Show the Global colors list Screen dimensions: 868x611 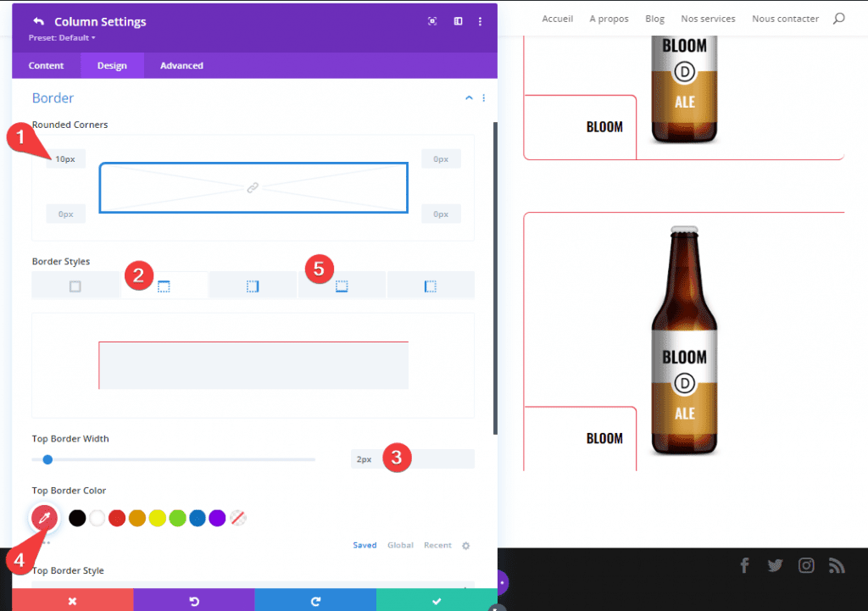(400, 545)
